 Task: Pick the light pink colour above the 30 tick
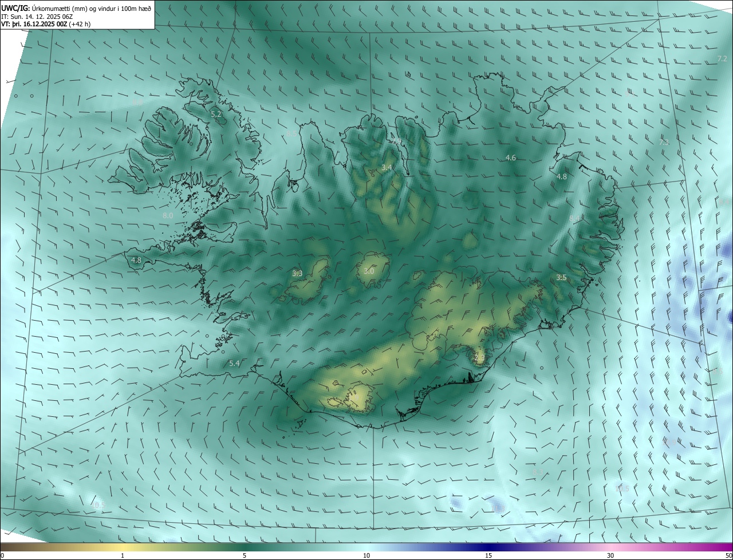click(x=610, y=547)
